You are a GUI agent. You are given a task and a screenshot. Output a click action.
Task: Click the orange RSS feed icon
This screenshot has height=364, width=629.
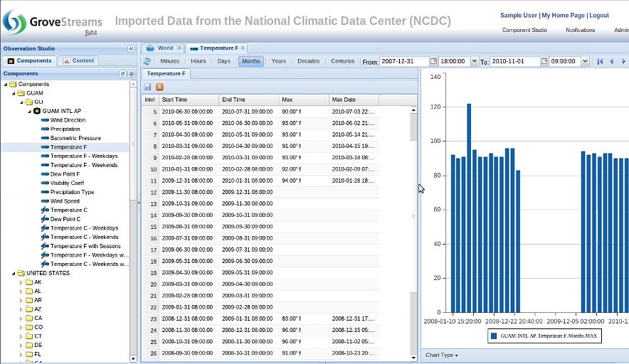[x=159, y=87]
